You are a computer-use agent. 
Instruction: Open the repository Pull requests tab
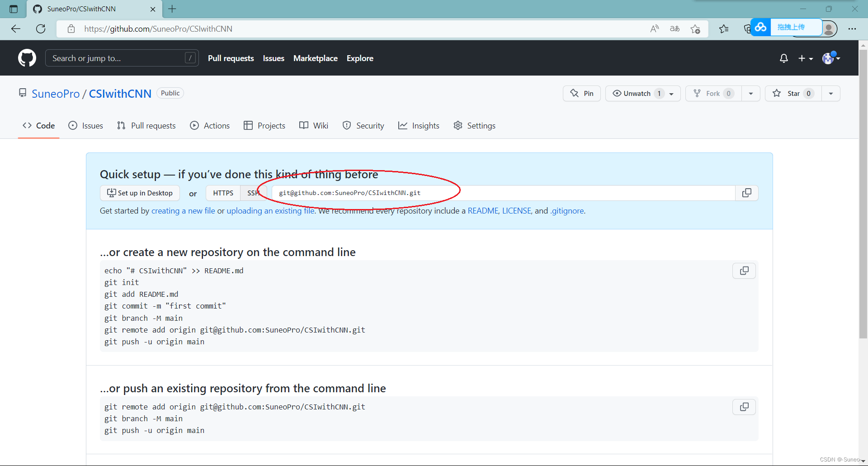[146, 125]
